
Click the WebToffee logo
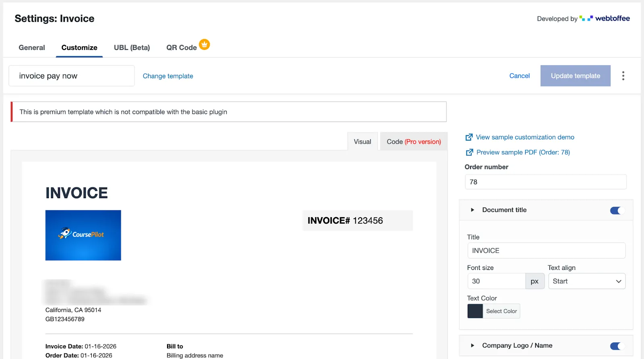point(604,19)
